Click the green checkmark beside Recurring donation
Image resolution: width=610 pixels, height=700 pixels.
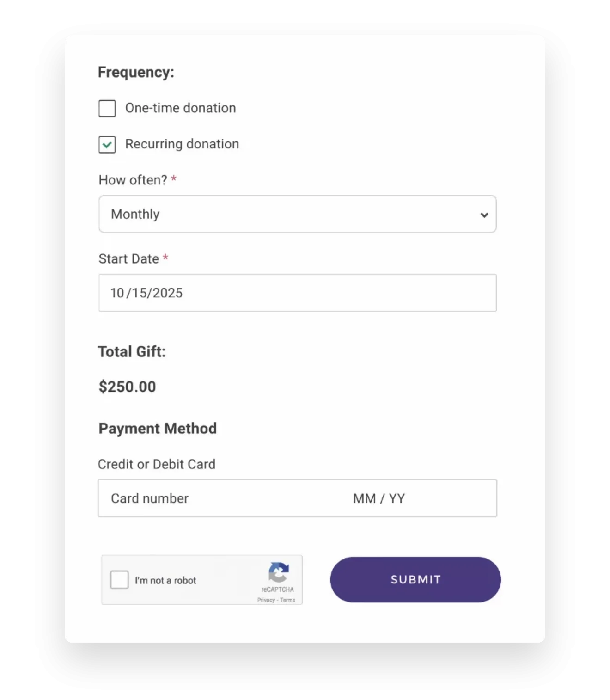coord(107,145)
